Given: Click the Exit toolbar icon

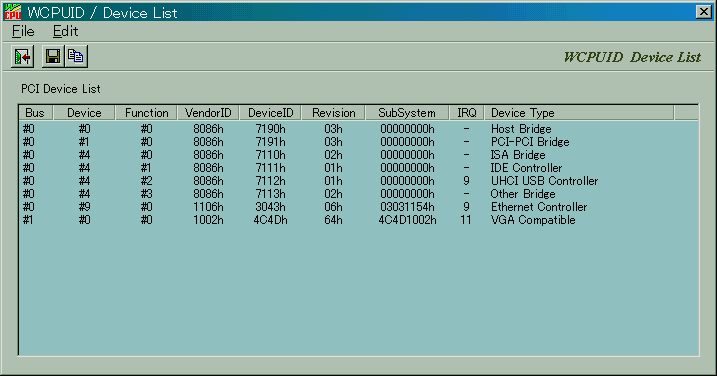Looking at the screenshot, I should (x=22, y=57).
